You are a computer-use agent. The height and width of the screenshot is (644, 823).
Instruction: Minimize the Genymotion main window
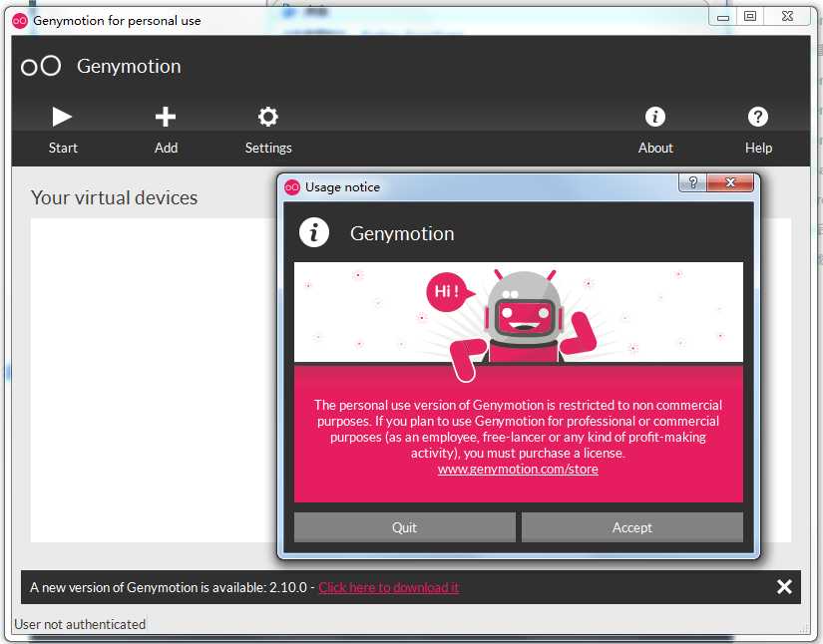tap(723, 17)
